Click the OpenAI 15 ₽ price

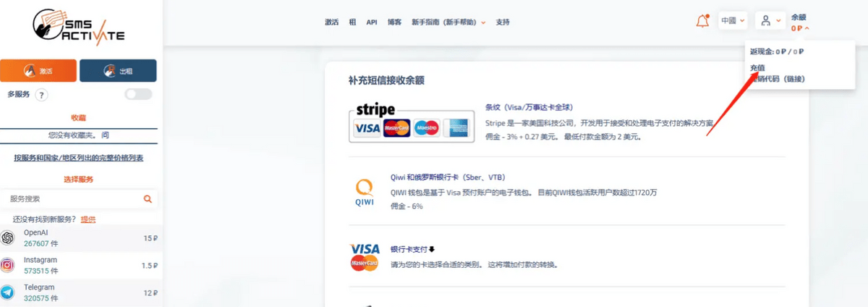pyautogui.click(x=150, y=238)
